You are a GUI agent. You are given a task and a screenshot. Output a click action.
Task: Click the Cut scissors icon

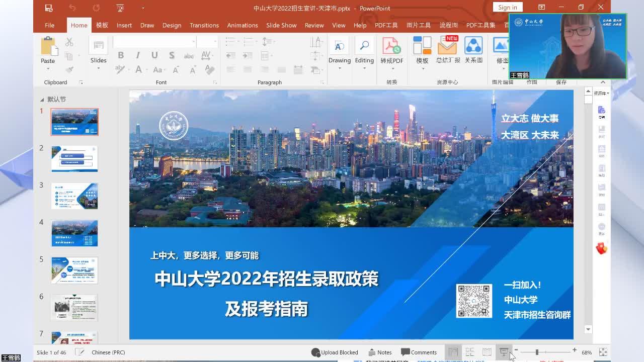tap(69, 42)
